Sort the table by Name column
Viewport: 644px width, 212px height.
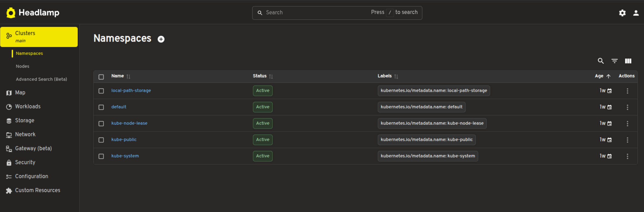(118, 76)
